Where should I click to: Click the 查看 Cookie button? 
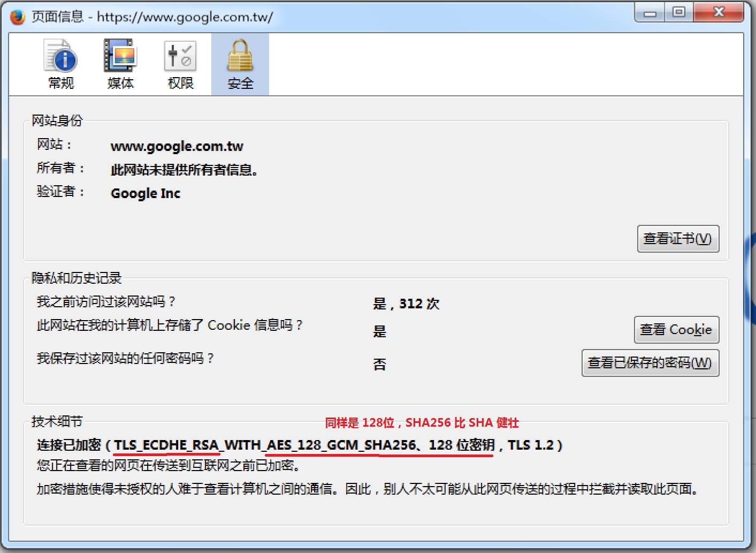tap(676, 330)
